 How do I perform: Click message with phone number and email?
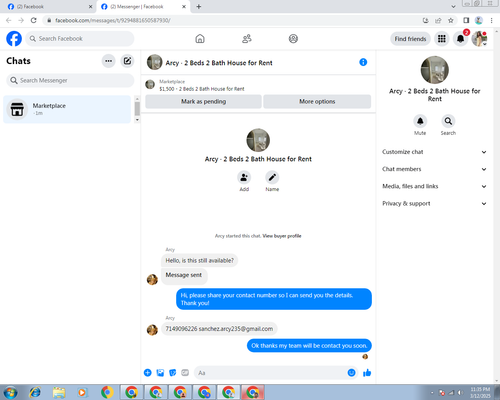[x=219, y=329]
